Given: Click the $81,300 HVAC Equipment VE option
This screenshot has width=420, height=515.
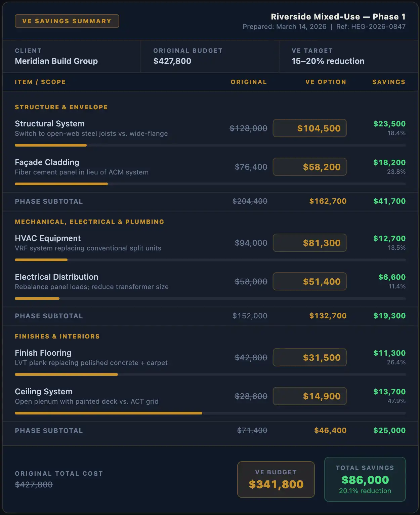Looking at the screenshot, I should coord(309,243).
